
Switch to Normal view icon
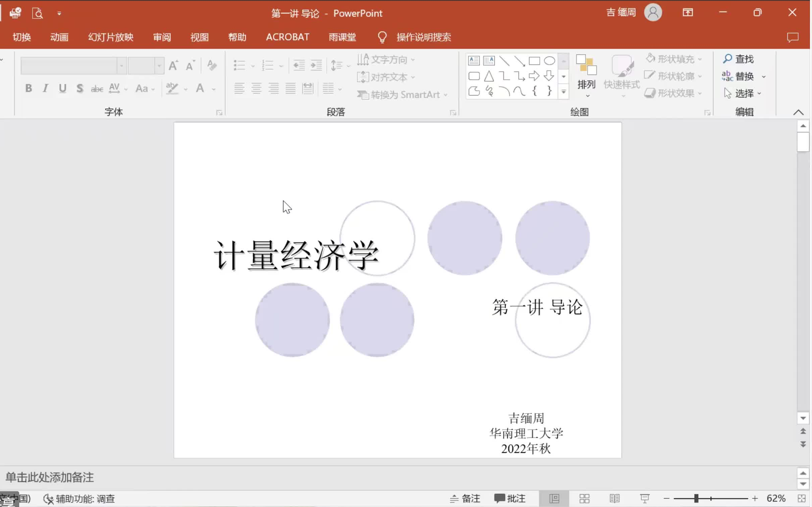pos(554,498)
